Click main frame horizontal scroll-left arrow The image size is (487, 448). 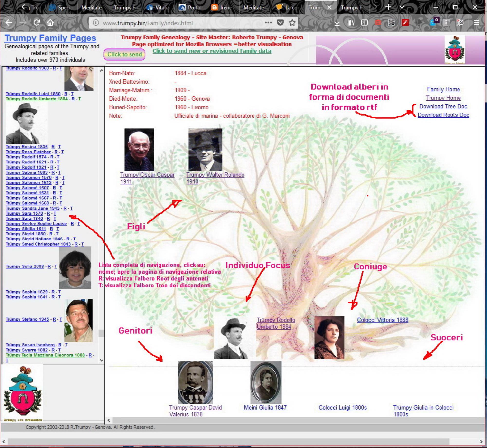click(x=109, y=420)
